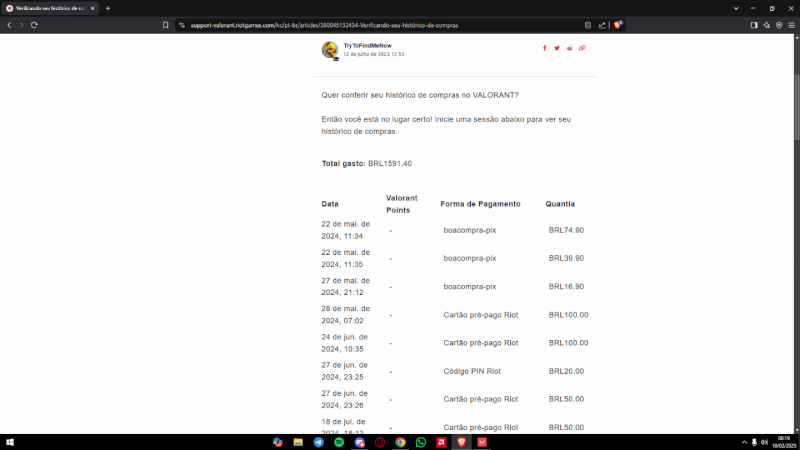Screen dimensions: 800x450
Task: Open Valorant app from the taskbar
Action: click(x=482, y=442)
